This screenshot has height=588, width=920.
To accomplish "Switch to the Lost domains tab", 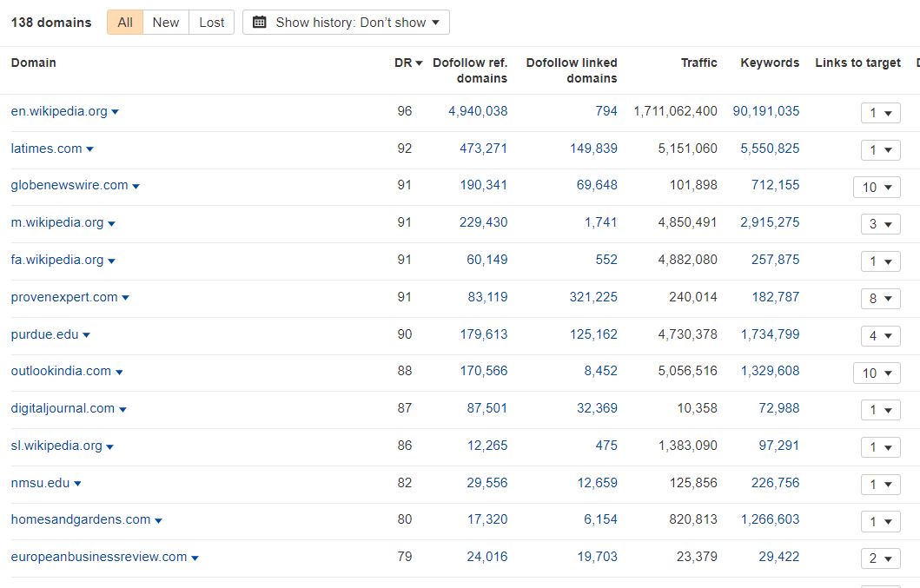I will (212, 23).
